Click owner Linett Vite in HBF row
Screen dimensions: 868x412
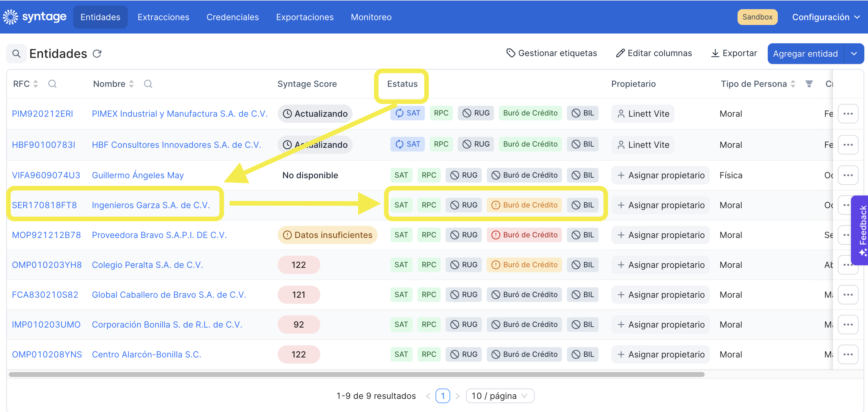pyautogui.click(x=643, y=144)
